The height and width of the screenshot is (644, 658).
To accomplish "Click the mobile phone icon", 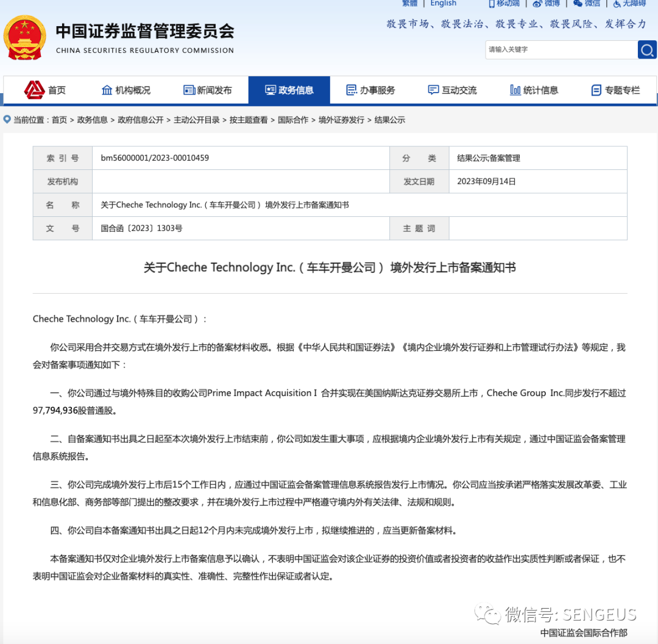I will pos(492,4).
